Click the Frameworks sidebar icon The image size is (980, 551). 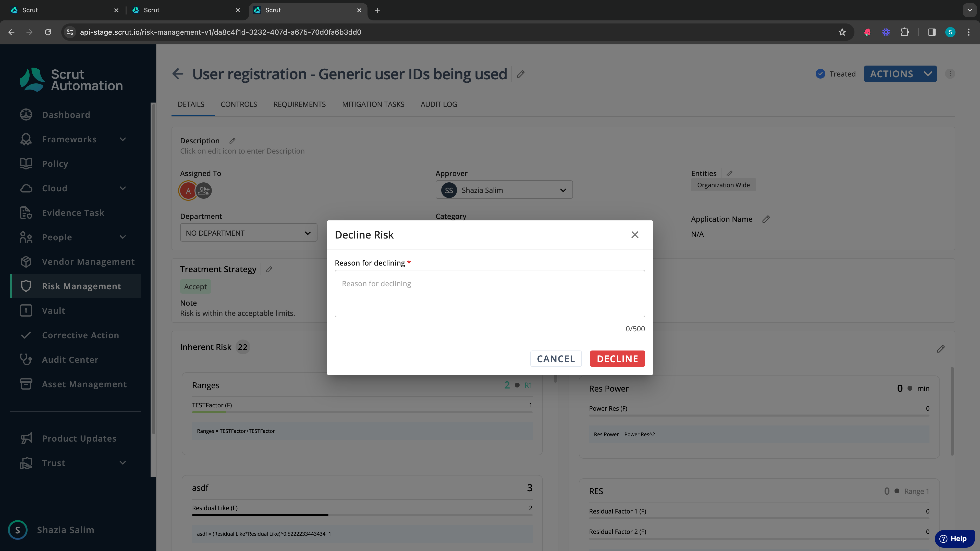click(26, 139)
